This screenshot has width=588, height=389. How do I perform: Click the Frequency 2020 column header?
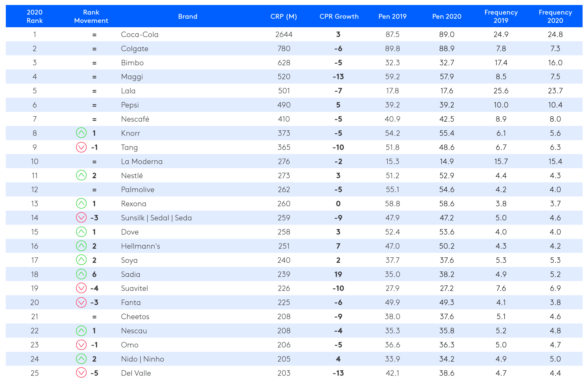coord(555,16)
